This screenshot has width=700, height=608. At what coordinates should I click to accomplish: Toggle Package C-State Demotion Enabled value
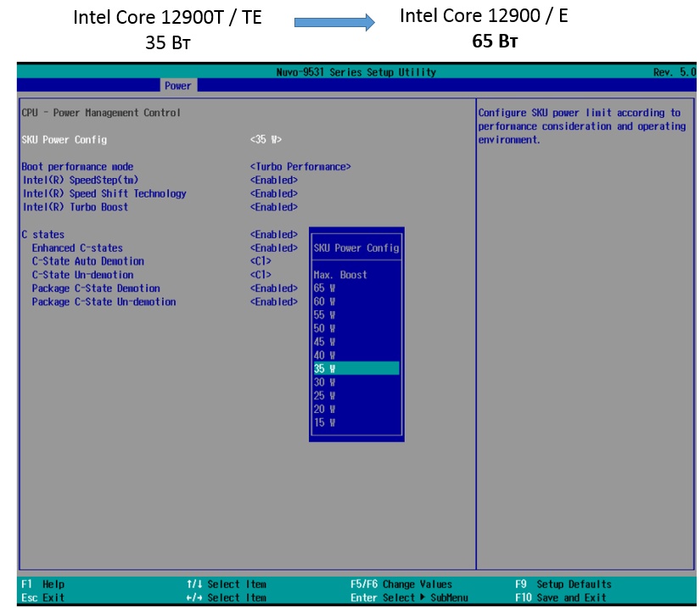point(274,288)
